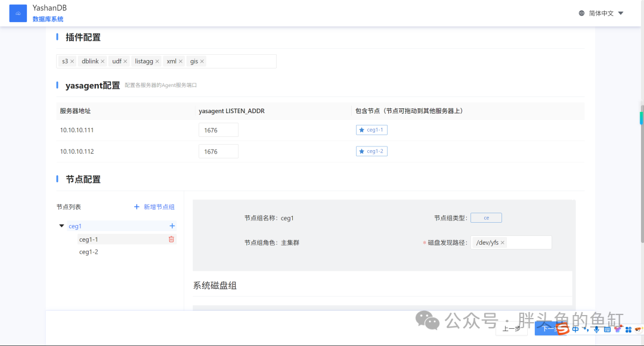Remove the /dev/yfs disk path tag

pos(502,243)
